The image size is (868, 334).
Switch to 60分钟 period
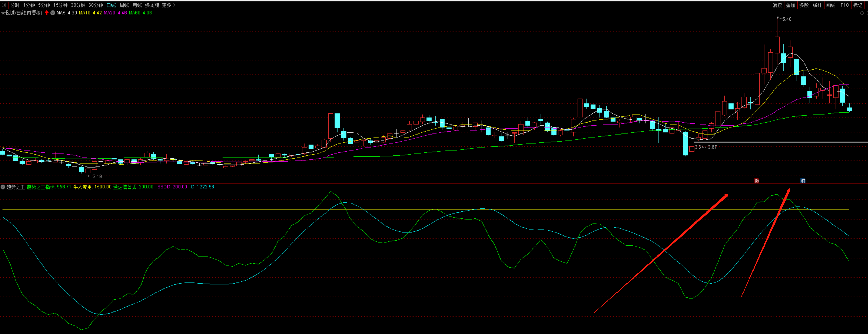click(x=96, y=5)
